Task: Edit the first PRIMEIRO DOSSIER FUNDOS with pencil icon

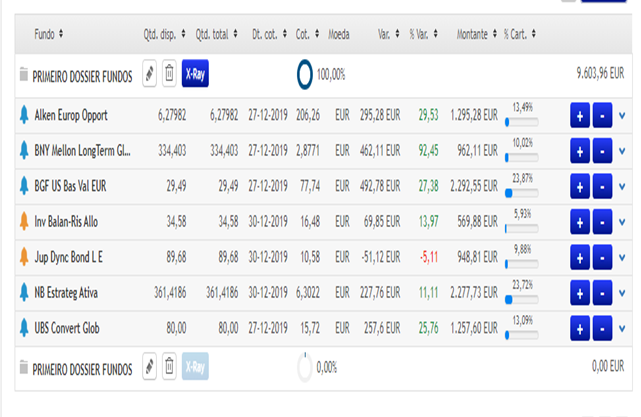Action: [x=150, y=73]
